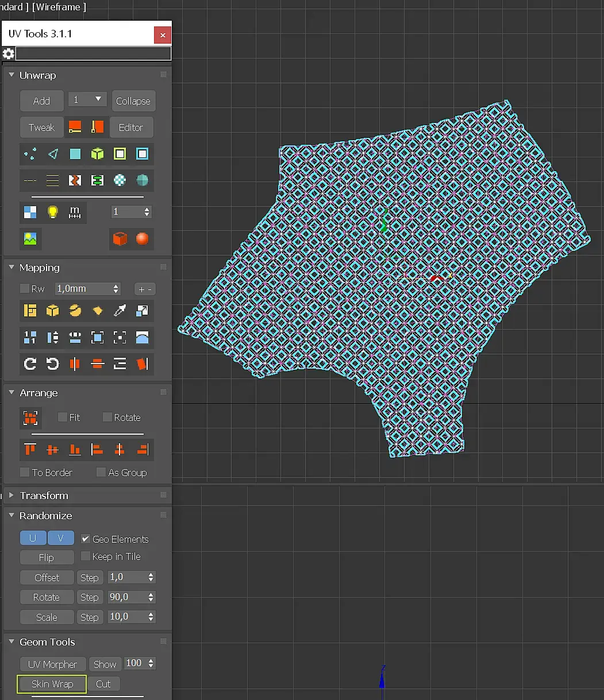Apply yellow box mapping cube icon
Image resolution: width=604 pixels, height=700 pixels.
53,311
